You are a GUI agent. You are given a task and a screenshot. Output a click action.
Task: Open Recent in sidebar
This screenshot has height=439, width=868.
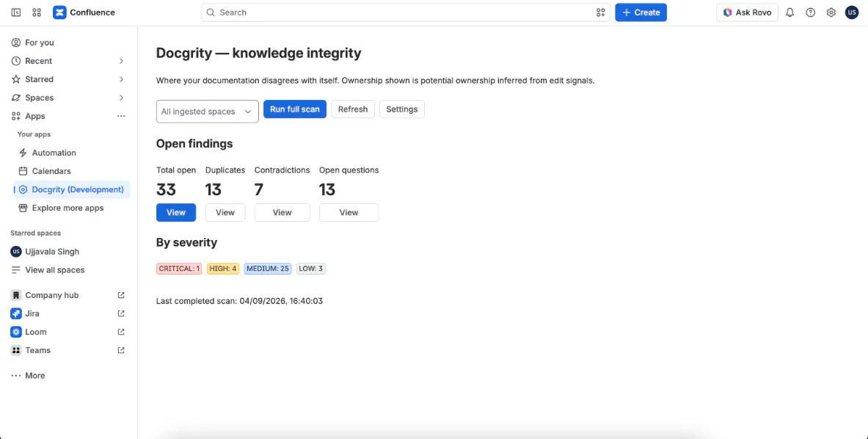tap(38, 61)
